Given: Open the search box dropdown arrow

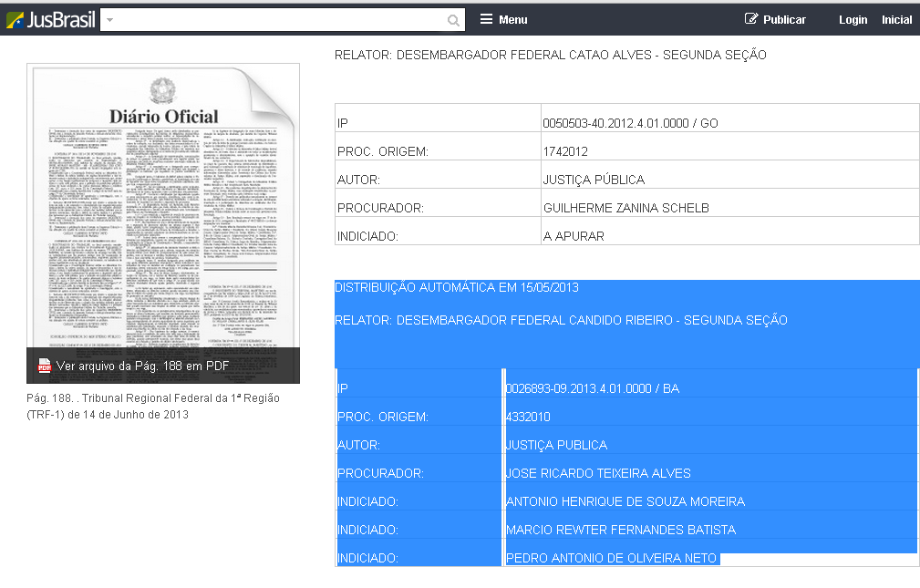Looking at the screenshot, I should point(110,19).
